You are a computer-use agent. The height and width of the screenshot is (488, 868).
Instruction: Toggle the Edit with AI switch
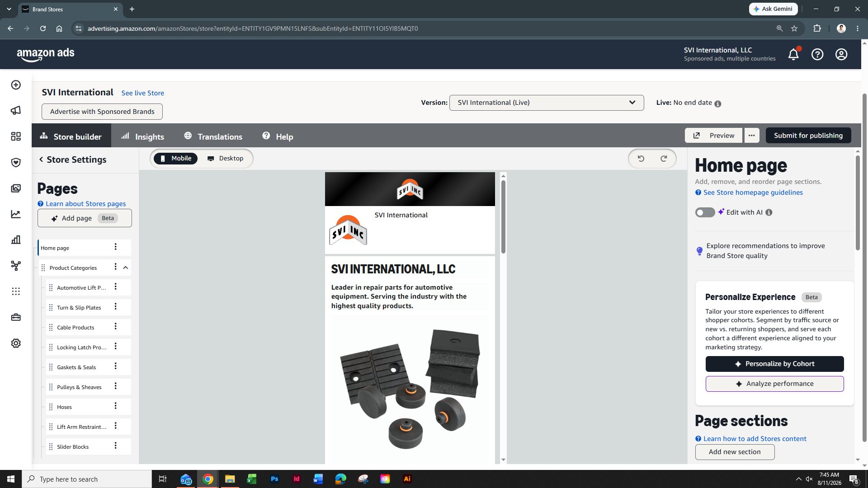click(x=705, y=212)
